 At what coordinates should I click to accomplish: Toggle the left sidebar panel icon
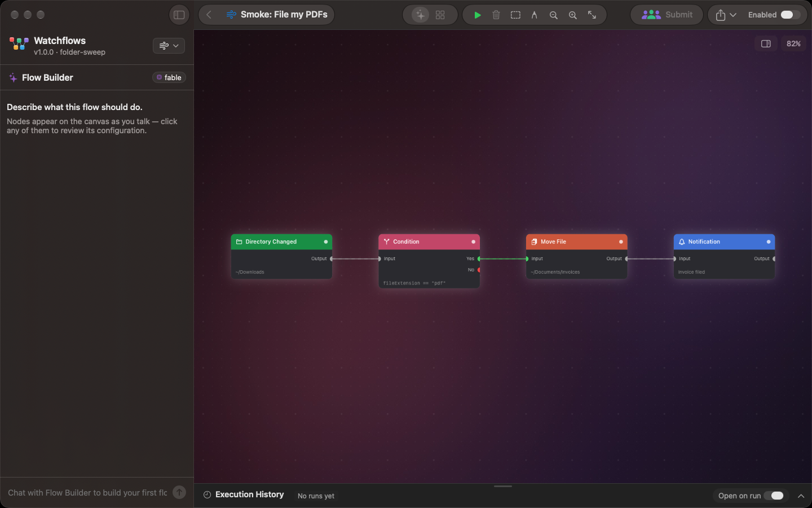pyautogui.click(x=179, y=15)
